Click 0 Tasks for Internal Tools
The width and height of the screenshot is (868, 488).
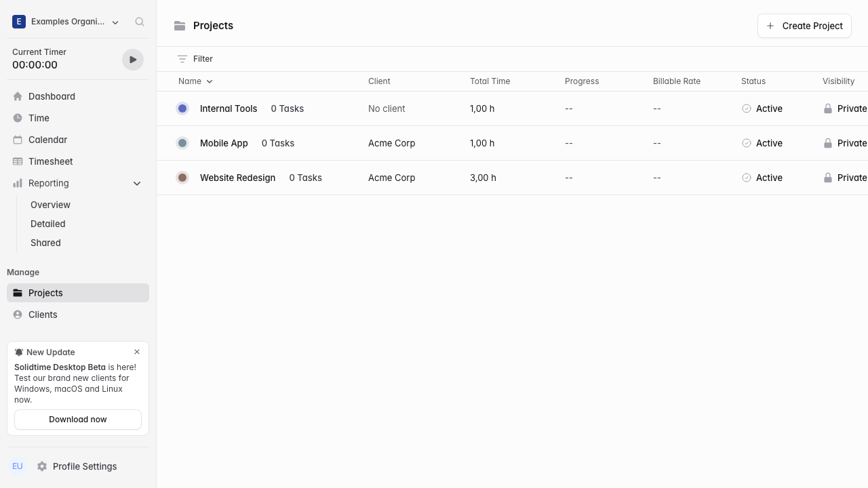pyautogui.click(x=288, y=108)
